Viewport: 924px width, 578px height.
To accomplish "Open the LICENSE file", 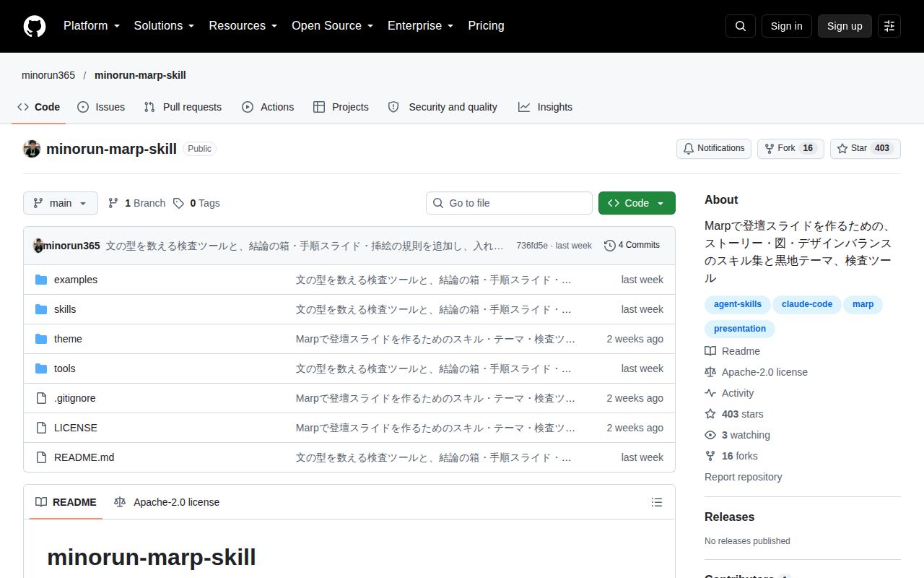I will (76, 428).
